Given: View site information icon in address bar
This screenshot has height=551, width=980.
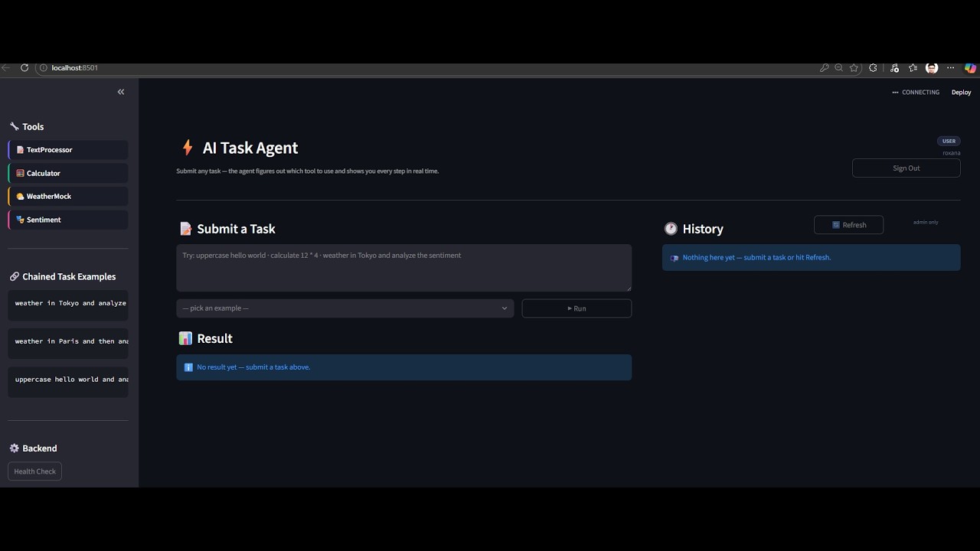Looking at the screenshot, I should coord(43,68).
